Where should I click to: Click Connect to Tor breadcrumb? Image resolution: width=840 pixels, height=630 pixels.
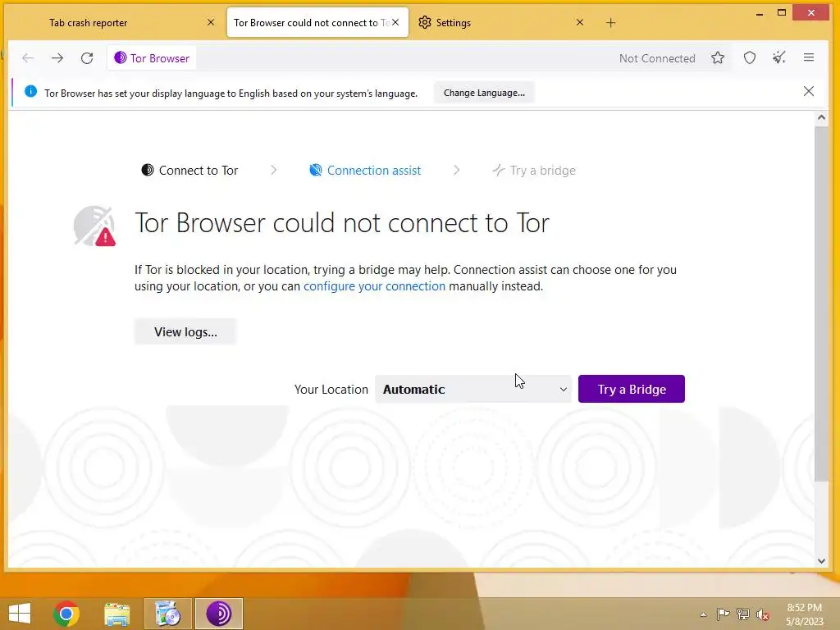click(189, 171)
